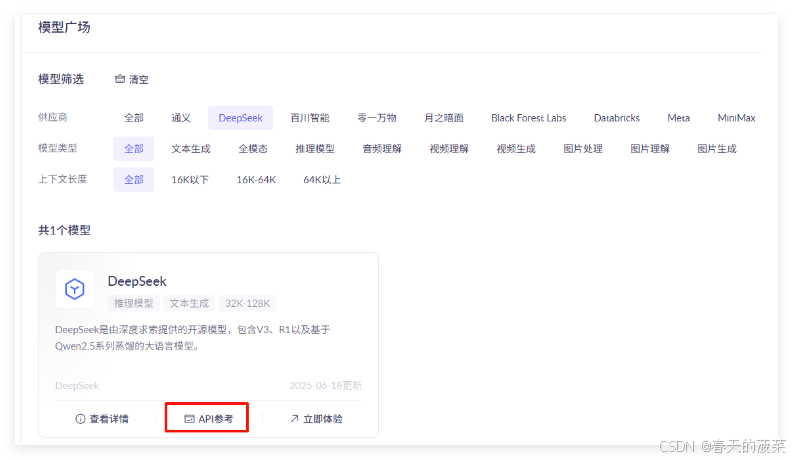Select 全部 in the 模型类型 row
Image resolution: width=793 pixels, height=460 pixels.
click(134, 149)
